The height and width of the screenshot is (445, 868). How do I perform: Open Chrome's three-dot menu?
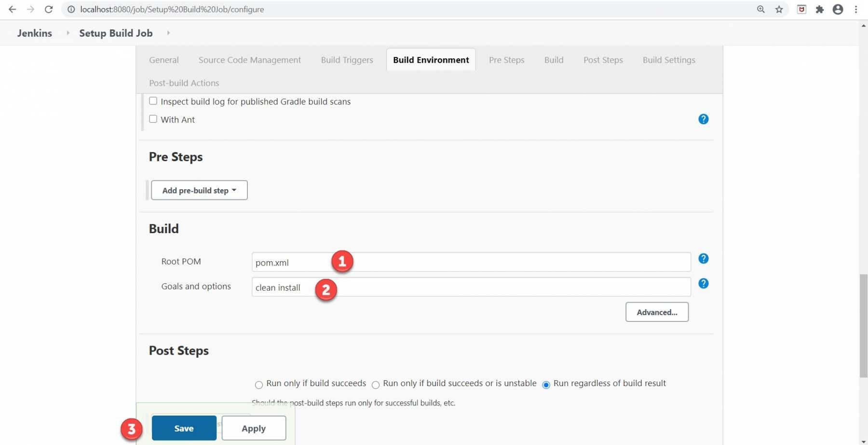[x=856, y=9]
